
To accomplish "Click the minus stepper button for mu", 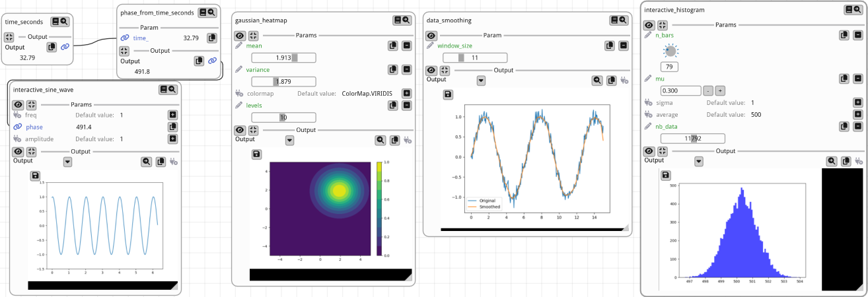I will pyautogui.click(x=707, y=90).
